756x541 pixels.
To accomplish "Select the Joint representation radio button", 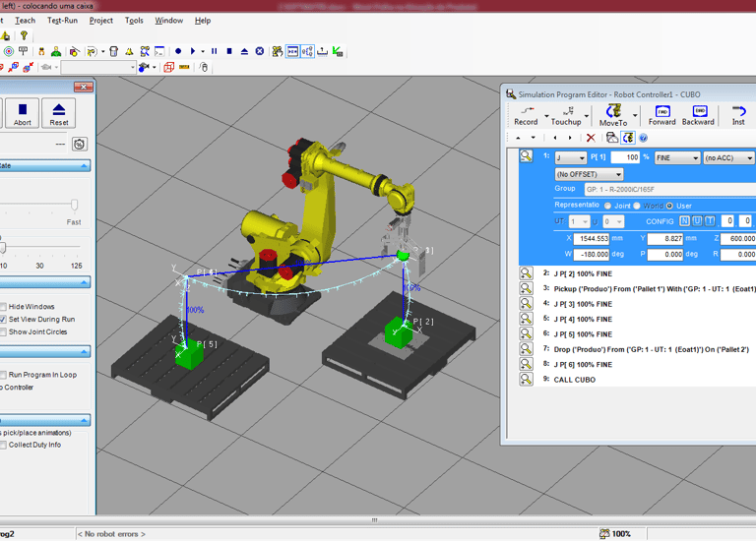I will click(x=608, y=206).
